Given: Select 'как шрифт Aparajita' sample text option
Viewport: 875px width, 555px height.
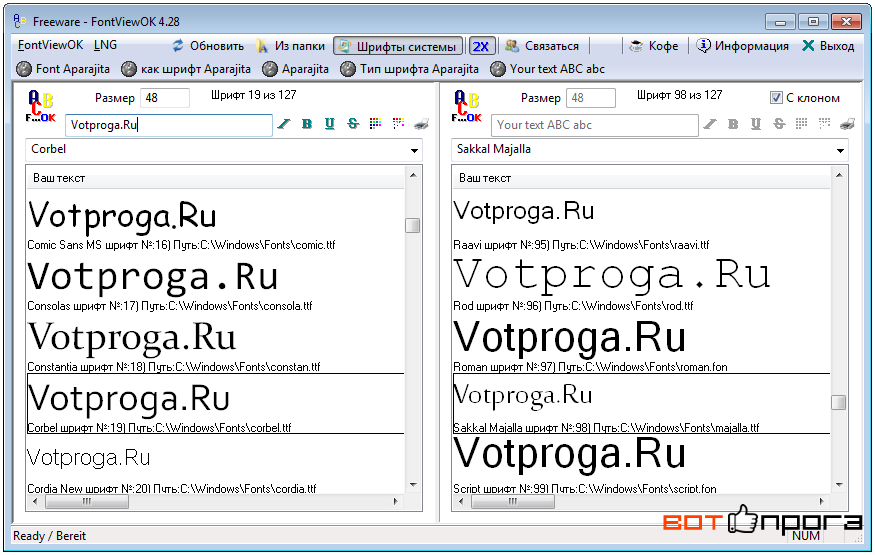Looking at the screenshot, I should (x=186, y=69).
